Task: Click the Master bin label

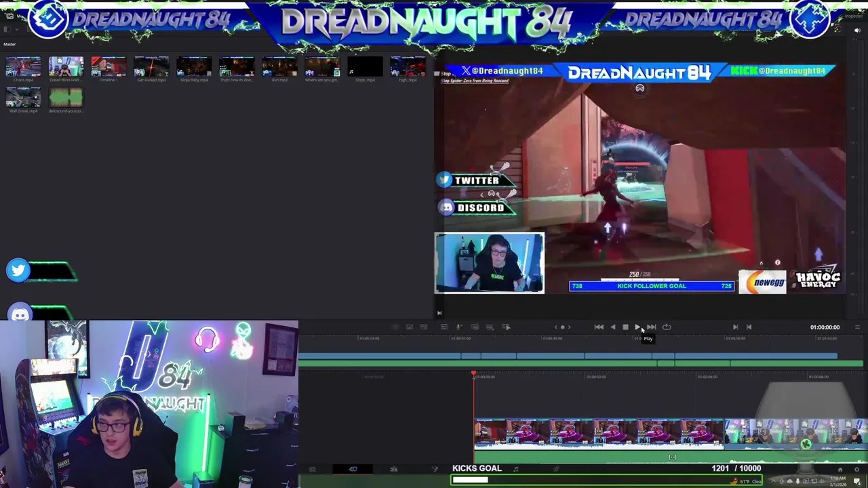Action: coord(9,44)
